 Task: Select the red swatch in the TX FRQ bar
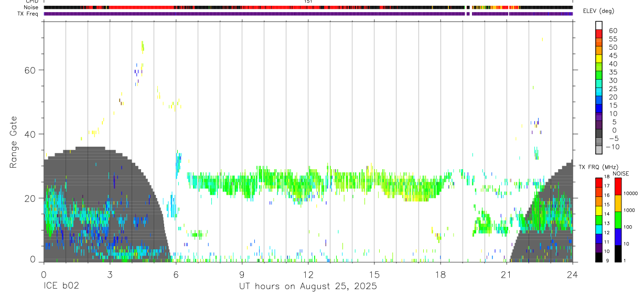pyautogui.click(x=599, y=182)
